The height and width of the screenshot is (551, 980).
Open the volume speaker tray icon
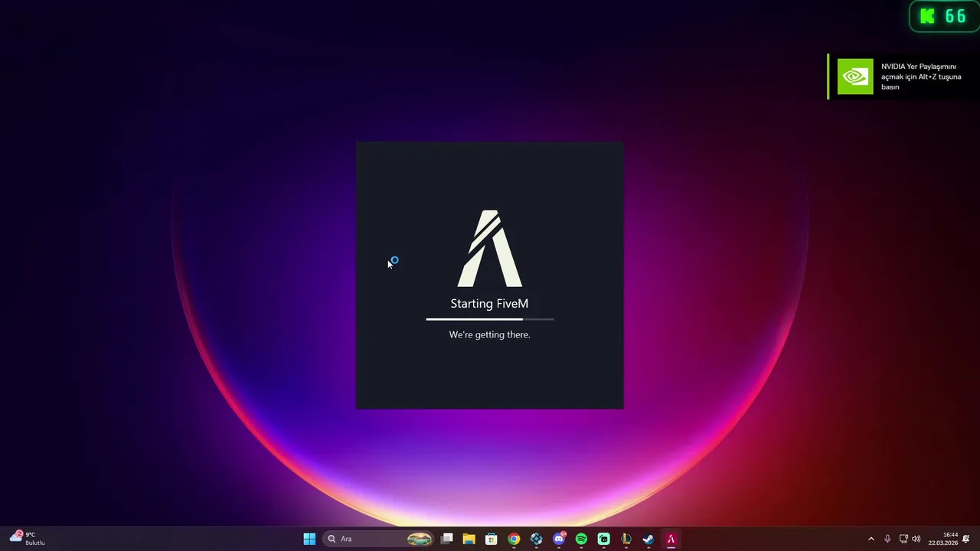916,539
